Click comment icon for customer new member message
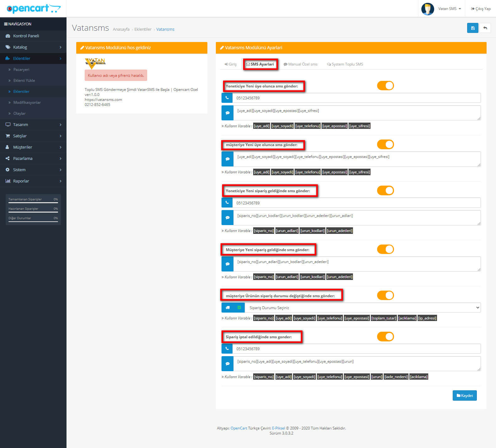 227,159
